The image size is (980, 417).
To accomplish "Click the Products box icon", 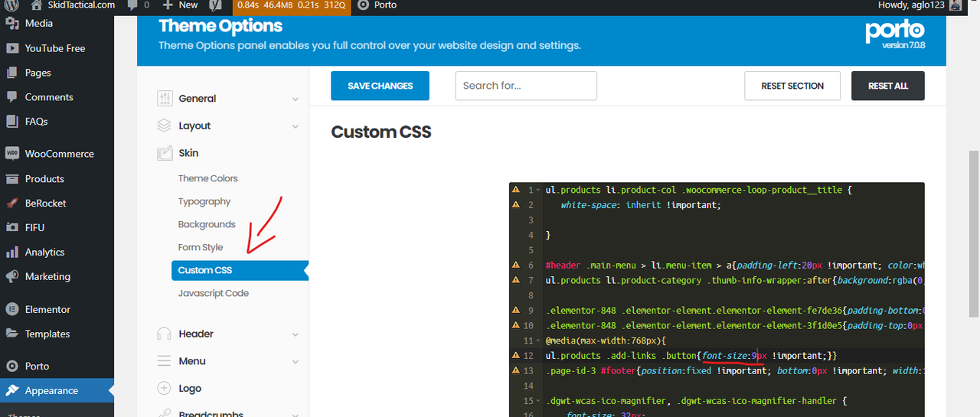I will tap(11, 179).
